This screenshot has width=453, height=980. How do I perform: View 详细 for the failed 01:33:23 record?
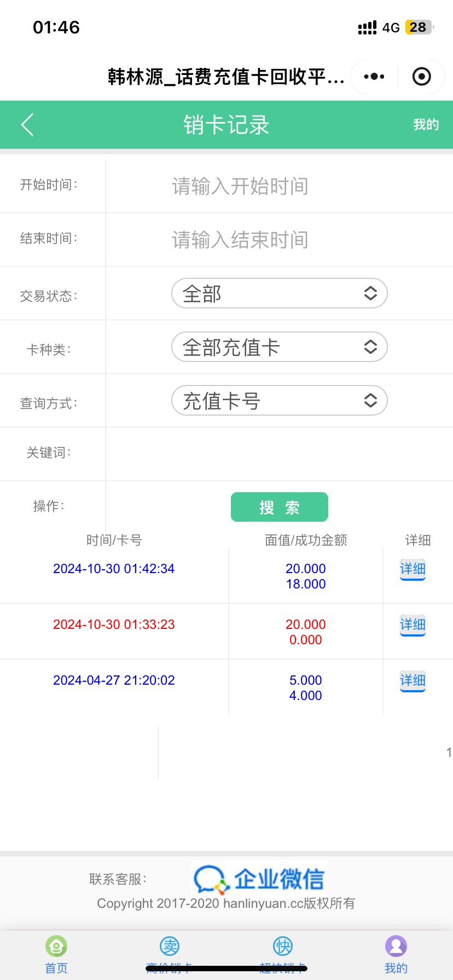[x=413, y=625]
